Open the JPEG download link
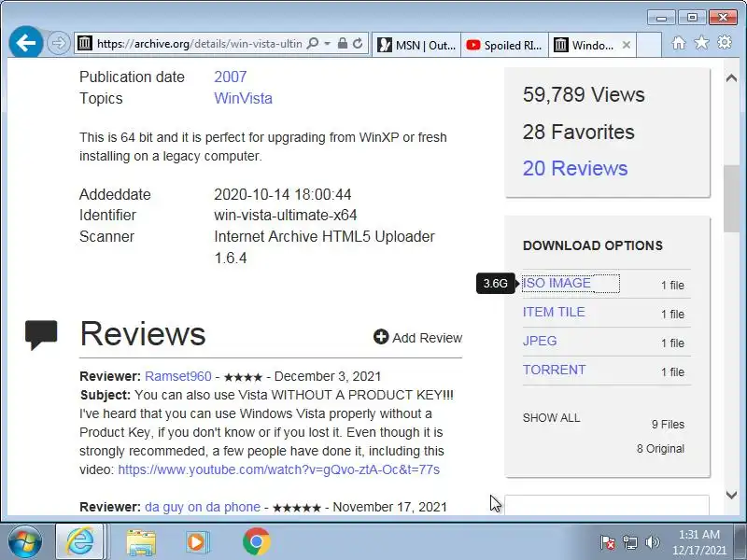 pos(540,341)
